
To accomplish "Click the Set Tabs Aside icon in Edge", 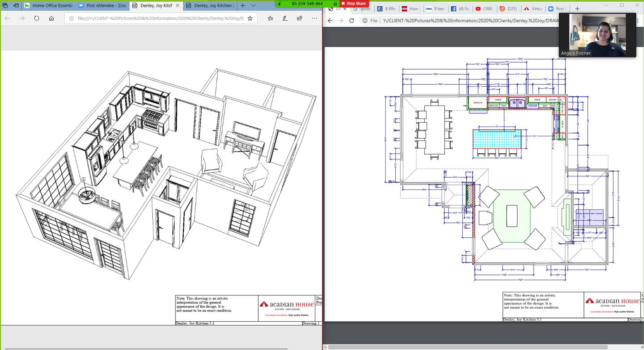I will (16, 5).
